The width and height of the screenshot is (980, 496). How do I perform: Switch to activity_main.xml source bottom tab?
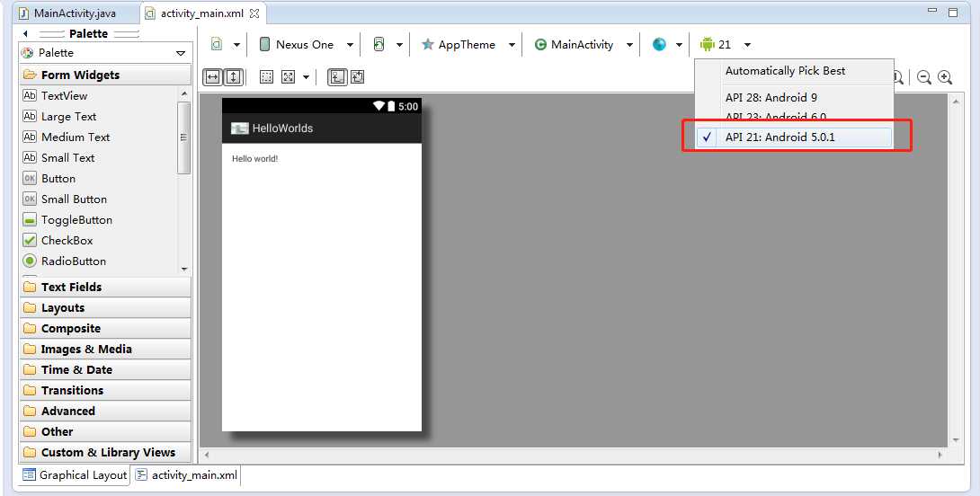click(186, 474)
